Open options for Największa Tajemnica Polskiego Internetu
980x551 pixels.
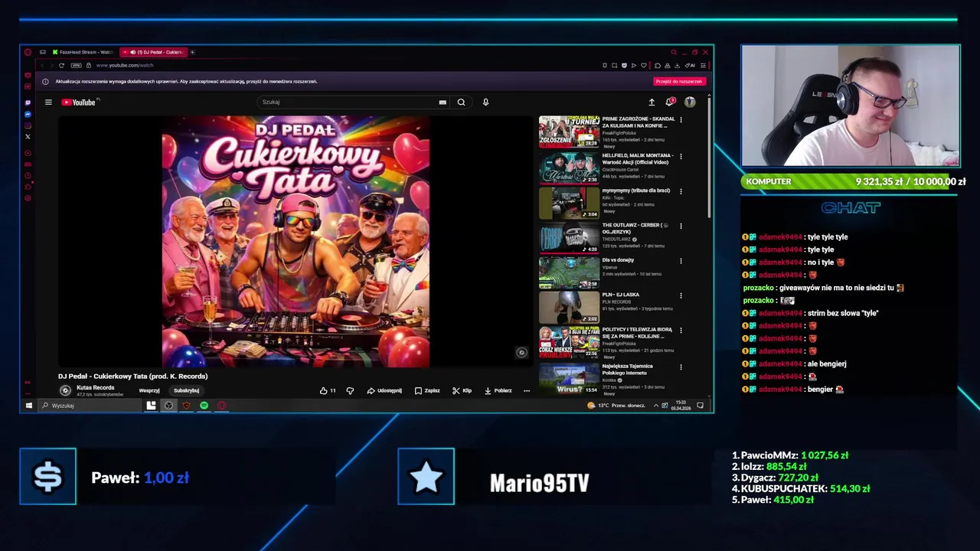tap(681, 367)
